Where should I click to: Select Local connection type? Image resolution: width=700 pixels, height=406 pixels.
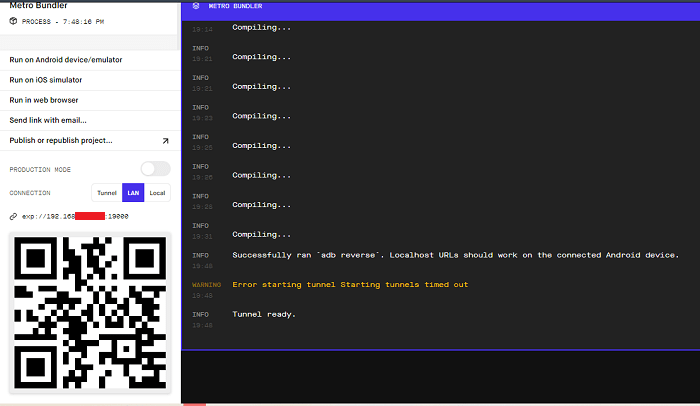coord(157,193)
